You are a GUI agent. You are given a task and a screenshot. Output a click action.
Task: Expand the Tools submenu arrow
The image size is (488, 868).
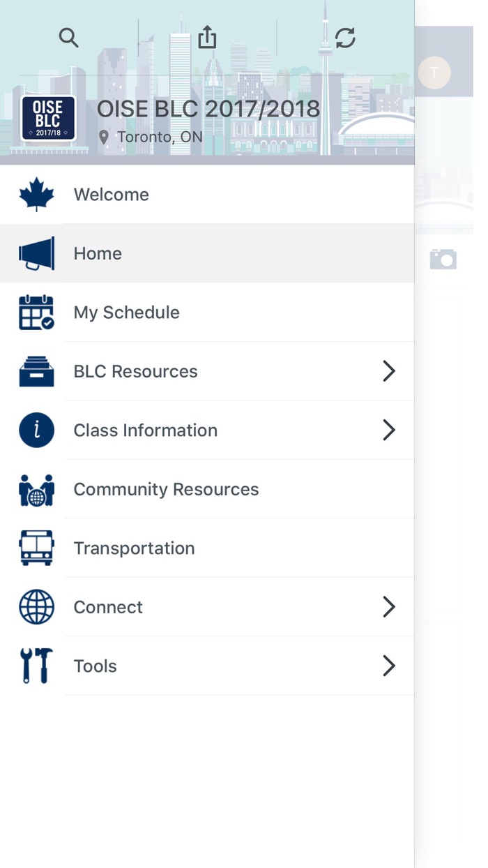coord(389,666)
